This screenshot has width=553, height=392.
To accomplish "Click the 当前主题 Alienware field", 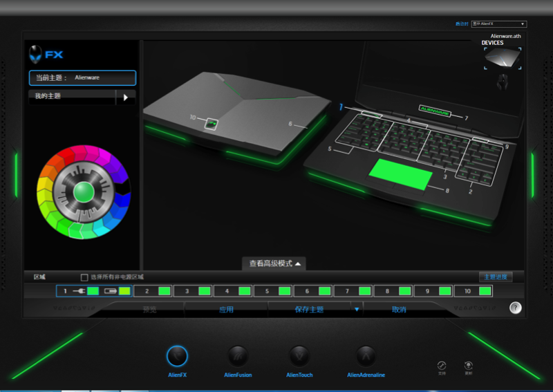I will coord(82,78).
